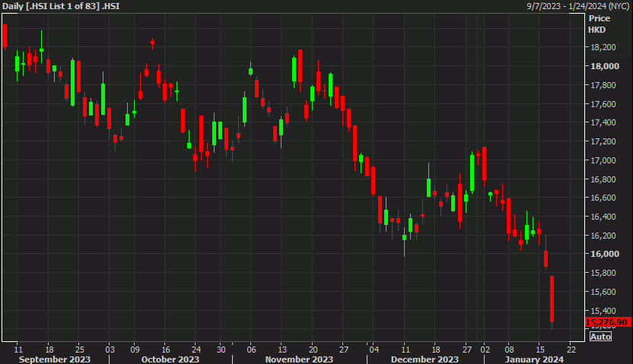Click the 'December 2023' month label
The width and height of the screenshot is (633, 364).
pyautogui.click(x=425, y=359)
